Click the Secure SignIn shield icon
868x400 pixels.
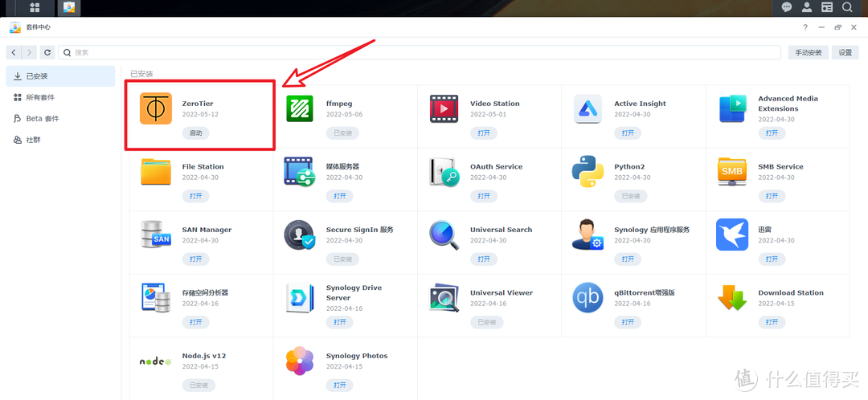tap(300, 235)
